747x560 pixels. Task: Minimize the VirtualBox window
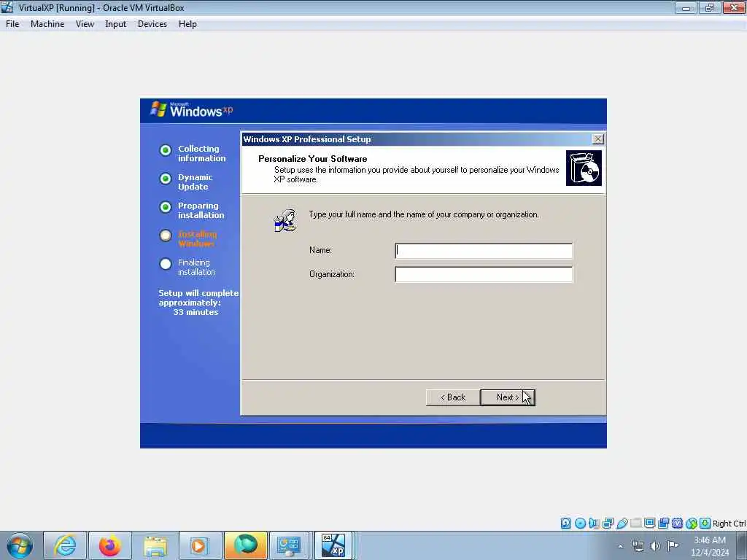[x=686, y=7]
